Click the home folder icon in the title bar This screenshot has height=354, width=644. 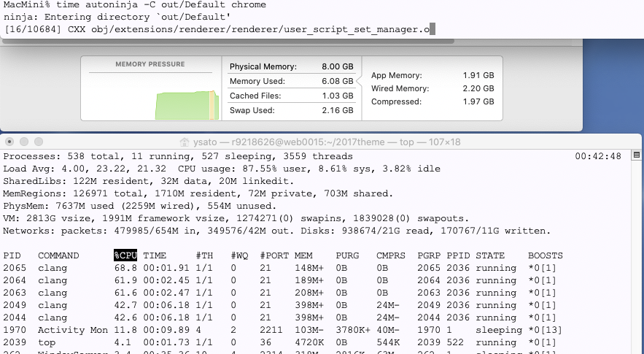point(184,142)
